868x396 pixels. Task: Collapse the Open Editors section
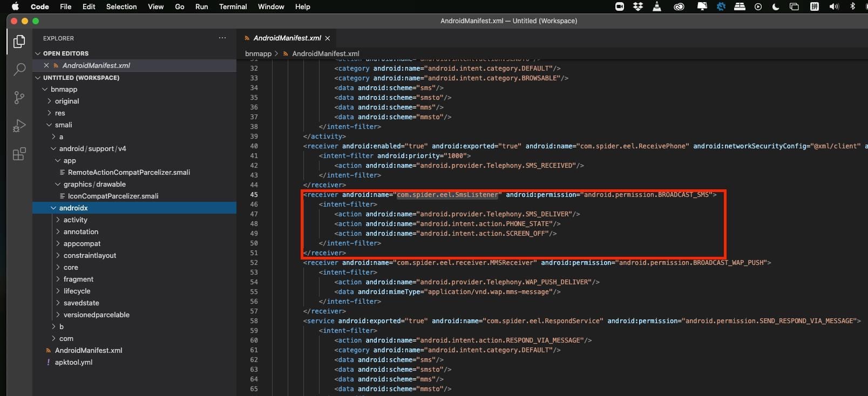click(x=38, y=53)
